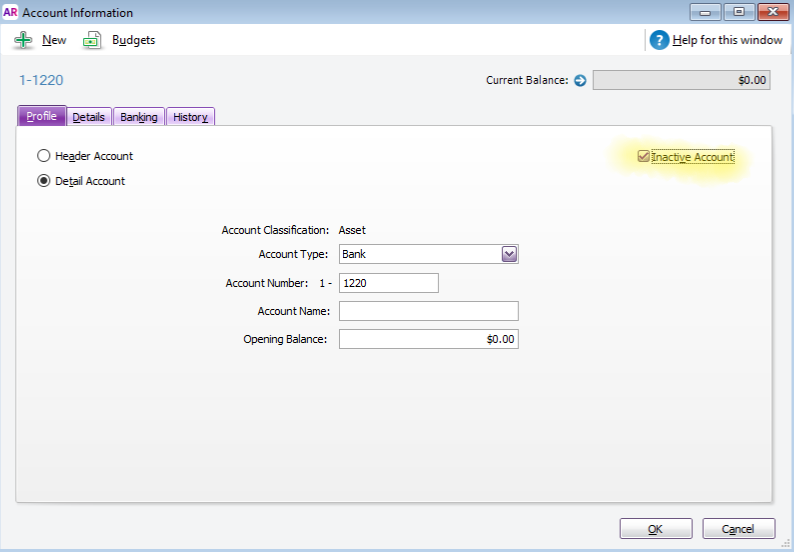Select the Header Account radio button
The width and height of the screenshot is (794, 552).
click(43, 156)
